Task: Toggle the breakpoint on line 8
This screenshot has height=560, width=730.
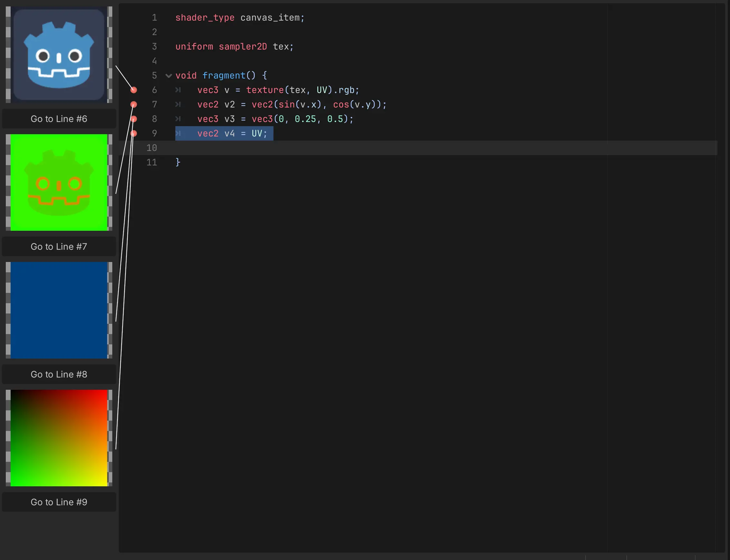Action: click(134, 119)
